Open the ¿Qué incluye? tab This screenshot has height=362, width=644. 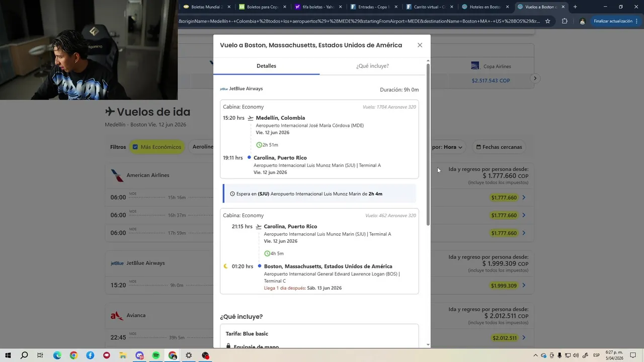click(372, 66)
